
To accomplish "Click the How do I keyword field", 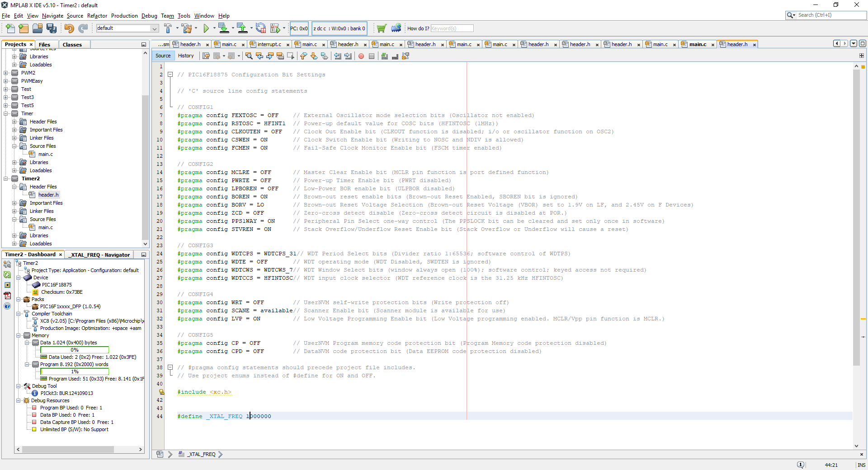I will [452, 28].
